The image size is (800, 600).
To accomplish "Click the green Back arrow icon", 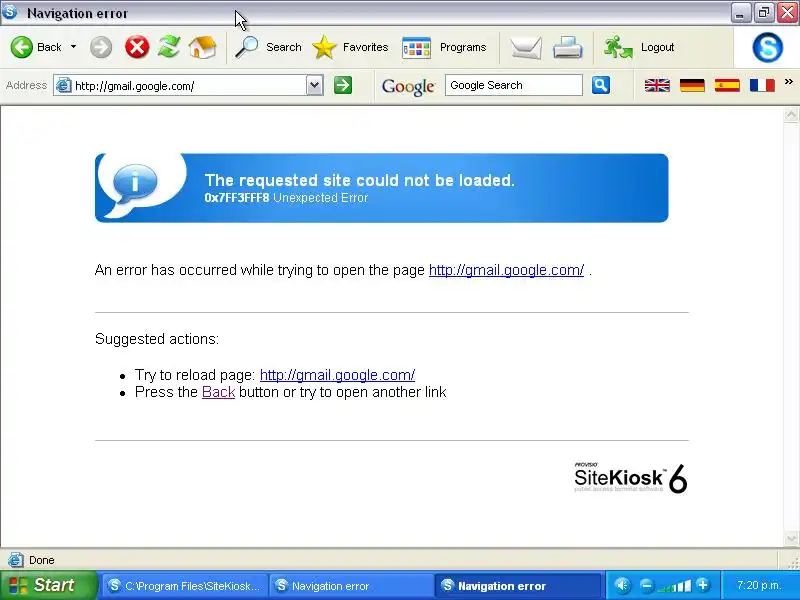I will [x=21, y=47].
